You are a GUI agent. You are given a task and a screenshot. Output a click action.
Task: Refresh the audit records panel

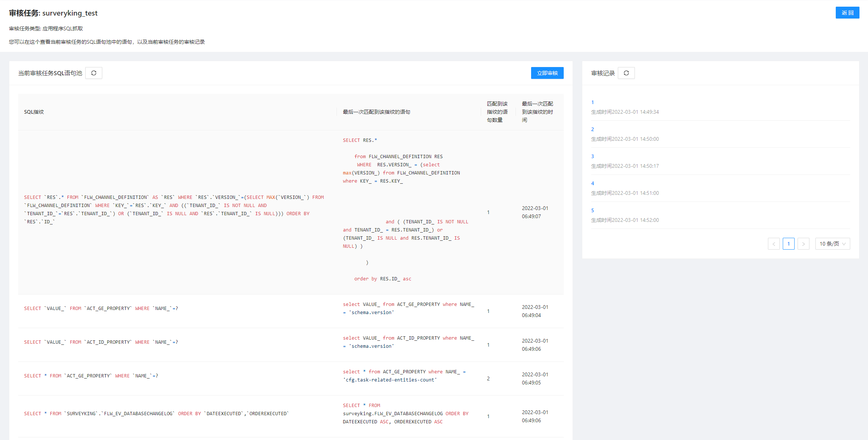tap(626, 73)
